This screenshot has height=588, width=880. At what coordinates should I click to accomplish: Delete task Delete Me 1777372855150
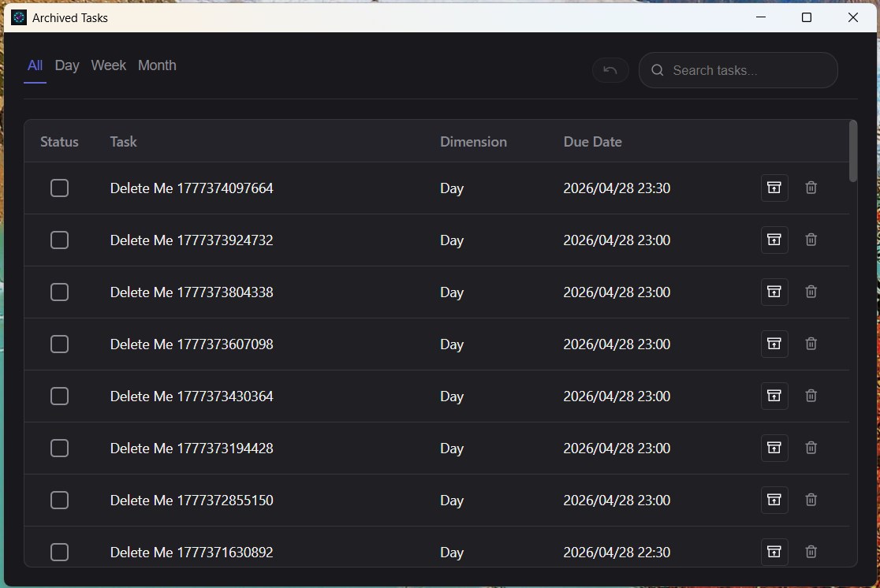click(811, 500)
